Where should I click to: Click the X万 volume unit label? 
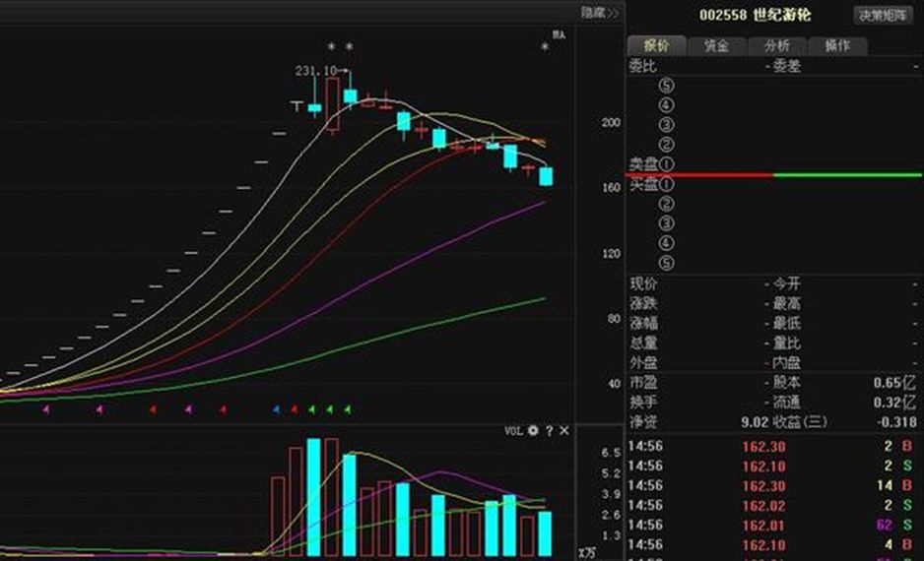(x=586, y=553)
